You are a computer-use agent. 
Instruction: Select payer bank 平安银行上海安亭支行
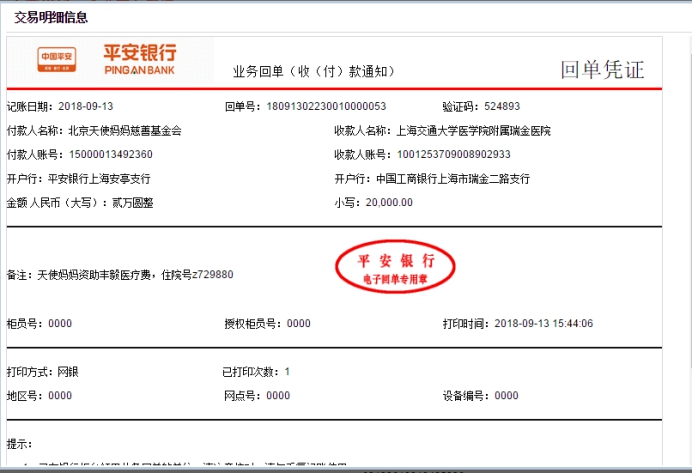pyautogui.click(x=99, y=179)
